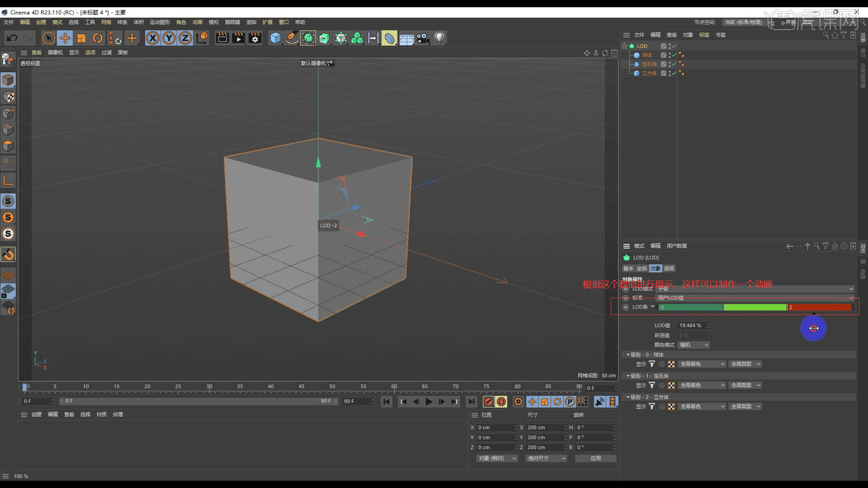Open the 窗口 menu
868x488 pixels.
coord(284,22)
